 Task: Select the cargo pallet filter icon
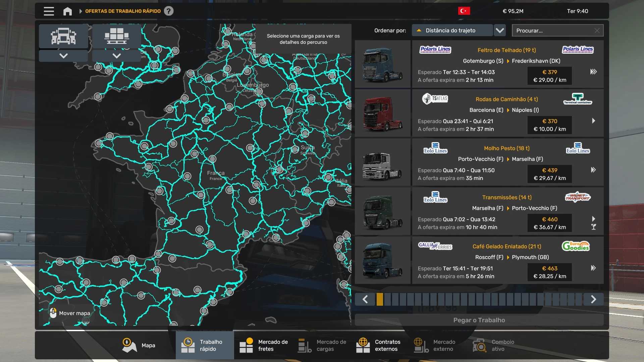116,36
